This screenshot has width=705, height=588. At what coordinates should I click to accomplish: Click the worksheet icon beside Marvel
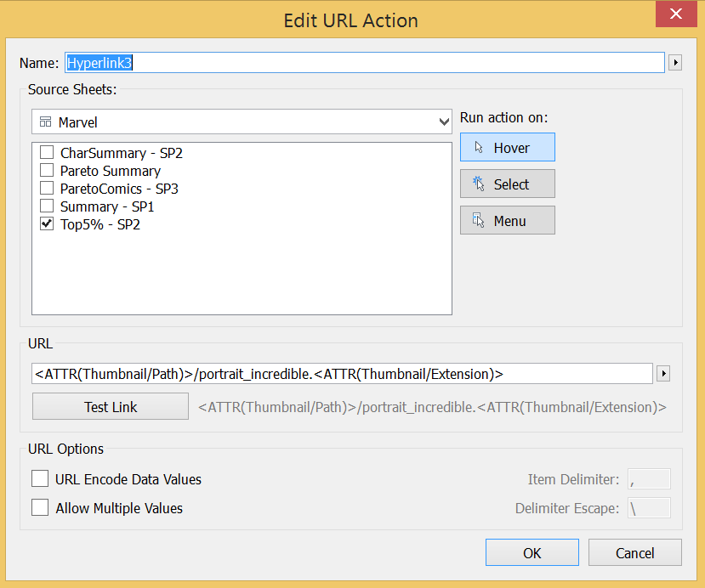coord(45,121)
